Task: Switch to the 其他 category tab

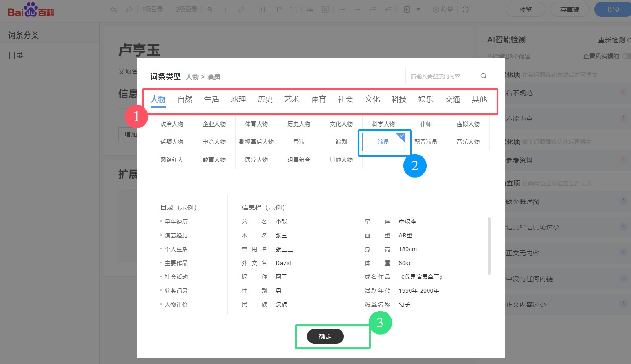Action: tap(480, 99)
